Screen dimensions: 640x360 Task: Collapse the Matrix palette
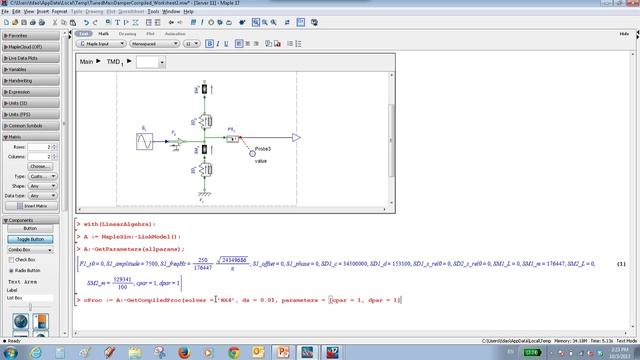tap(31, 137)
